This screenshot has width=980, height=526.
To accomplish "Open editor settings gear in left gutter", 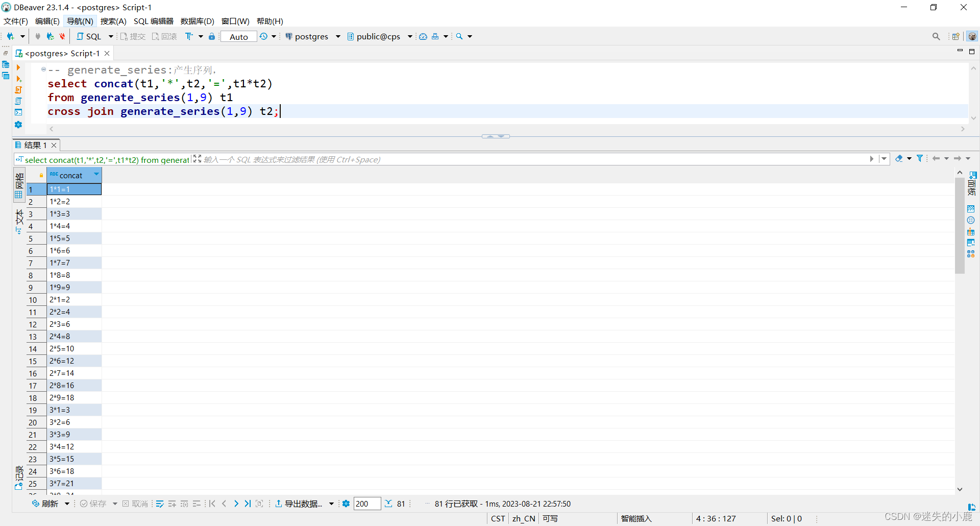I will coord(18,125).
